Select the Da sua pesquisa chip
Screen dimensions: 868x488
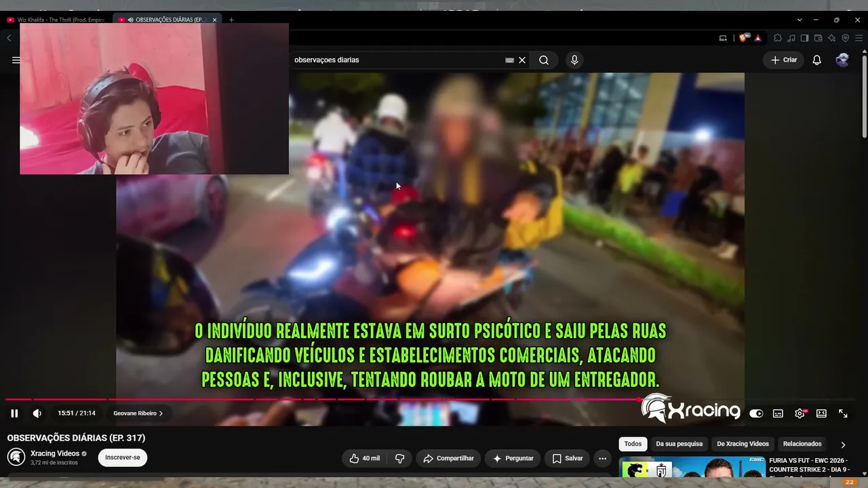679,444
